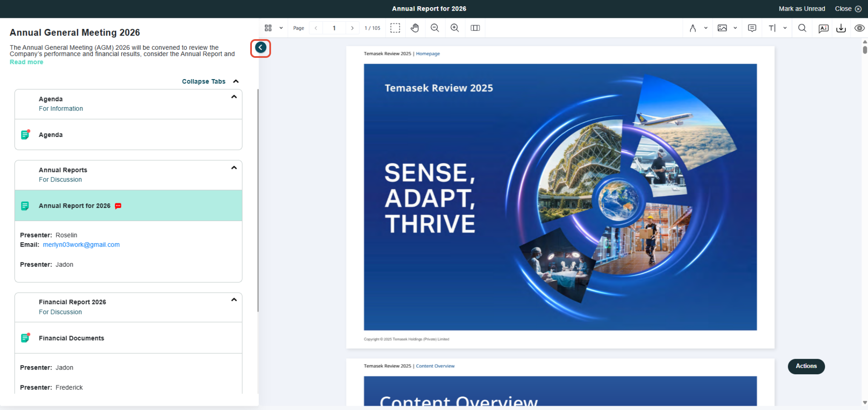Download the Annual Report document
The width and height of the screenshot is (868, 410).
pyautogui.click(x=841, y=28)
